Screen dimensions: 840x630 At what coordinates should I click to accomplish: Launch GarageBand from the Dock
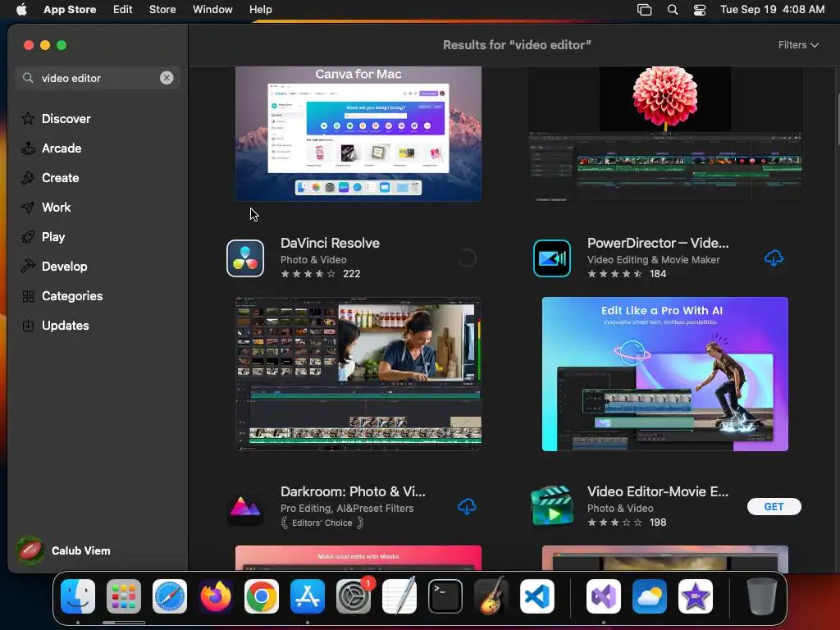(x=491, y=596)
